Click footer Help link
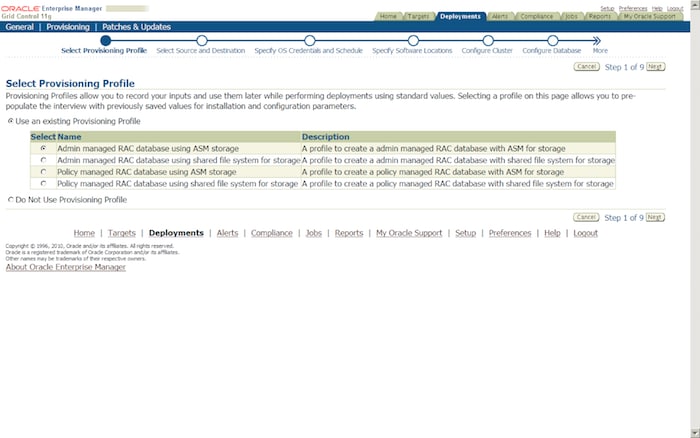Viewport: 700px width, 438px height. [x=552, y=233]
